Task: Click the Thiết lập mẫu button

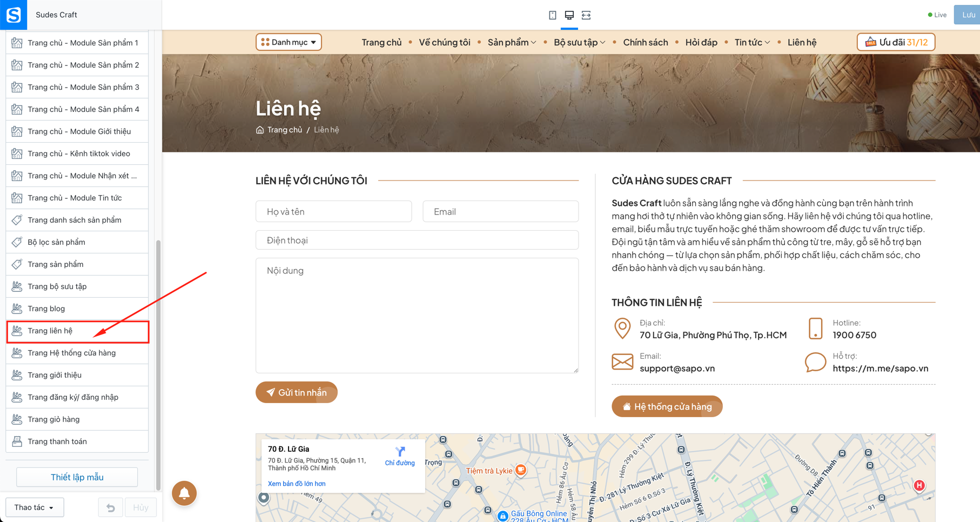Action: [x=77, y=477]
